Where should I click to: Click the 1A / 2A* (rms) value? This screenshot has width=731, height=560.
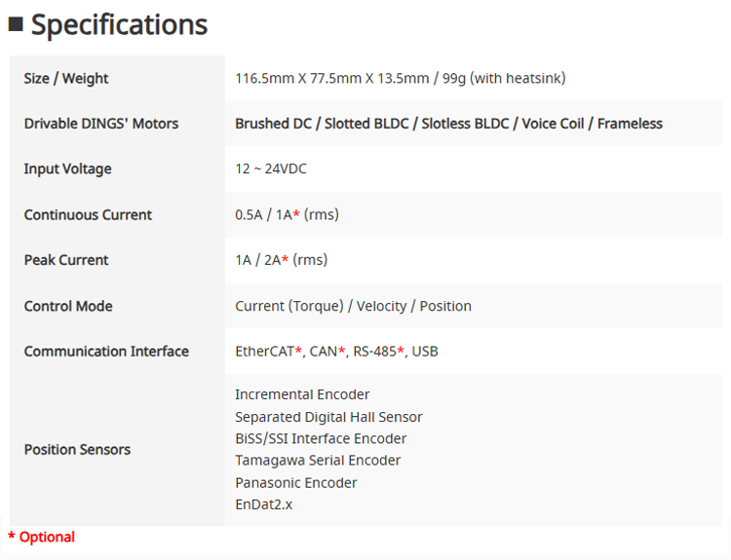click(x=281, y=260)
